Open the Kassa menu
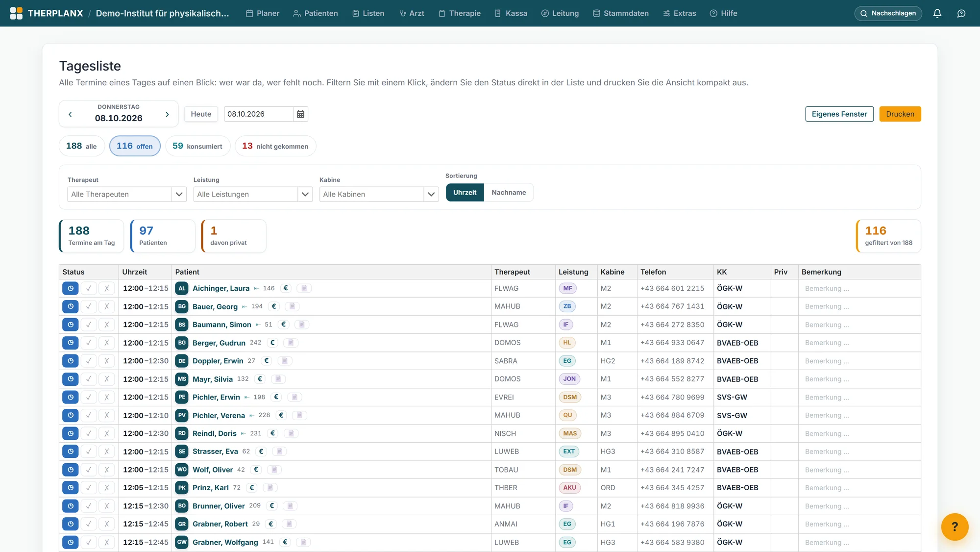Screen dimensions: 980x552 coord(511,13)
